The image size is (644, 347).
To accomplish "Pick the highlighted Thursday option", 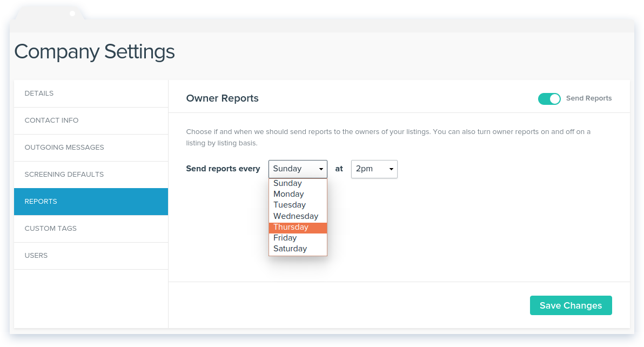I will click(298, 227).
